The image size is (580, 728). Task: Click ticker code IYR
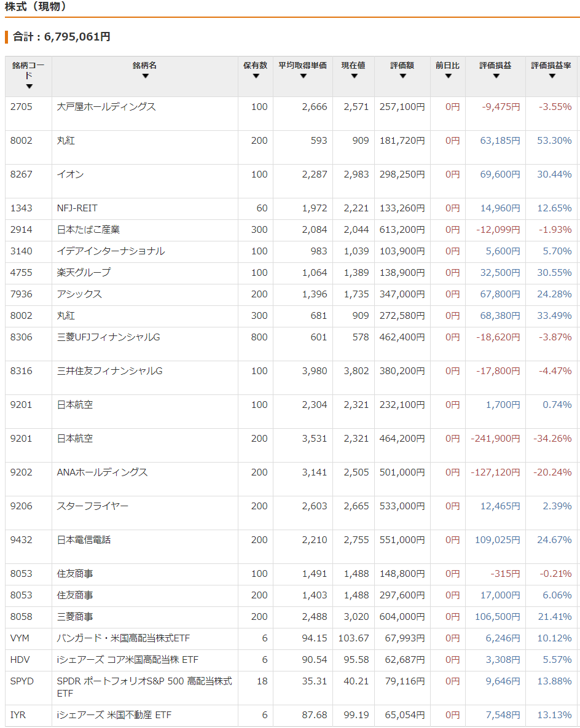(18, 715)
